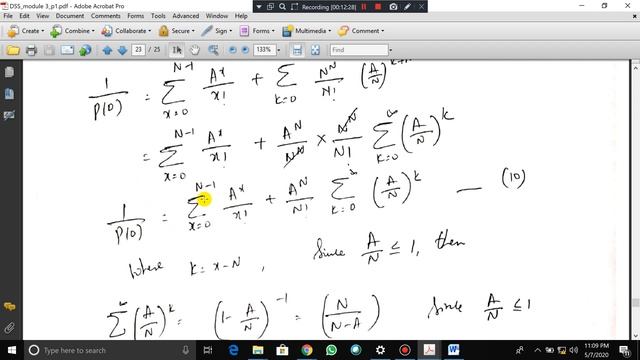The height and width of the screenshot is (360, 640).
Task: Open the Bookmarks panel in the left sidebar
Action: pyautogui.click(x=9, y=94)
